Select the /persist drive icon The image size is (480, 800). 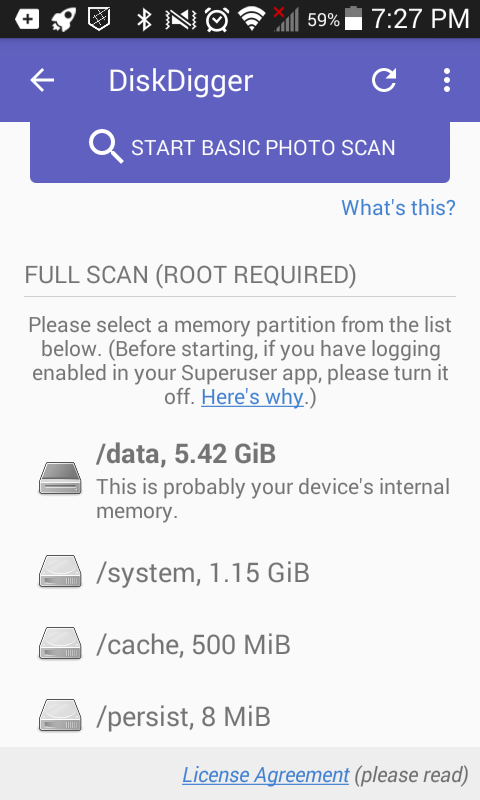click(60, 715)
